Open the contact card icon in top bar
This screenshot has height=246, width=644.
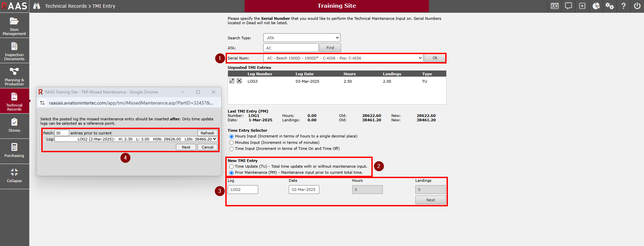555,6
